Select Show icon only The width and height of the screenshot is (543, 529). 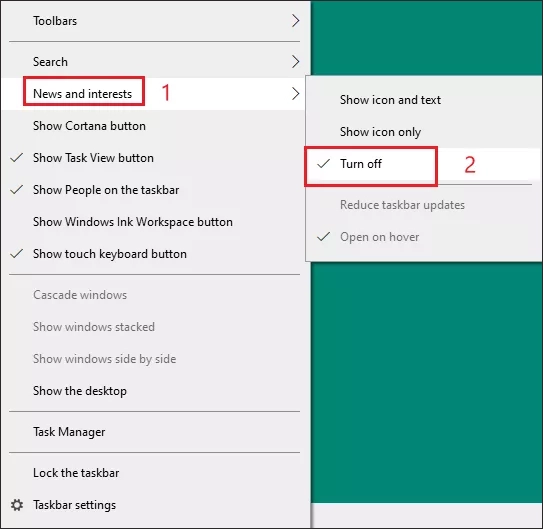[x=424, y=132]
